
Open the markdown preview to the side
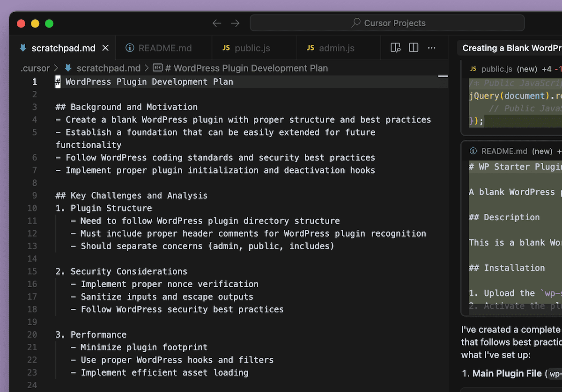(x=396, y=48)
